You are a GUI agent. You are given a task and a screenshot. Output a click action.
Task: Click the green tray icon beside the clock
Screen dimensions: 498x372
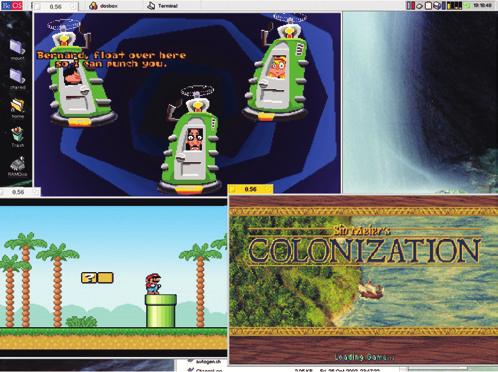tap(467, 6)
